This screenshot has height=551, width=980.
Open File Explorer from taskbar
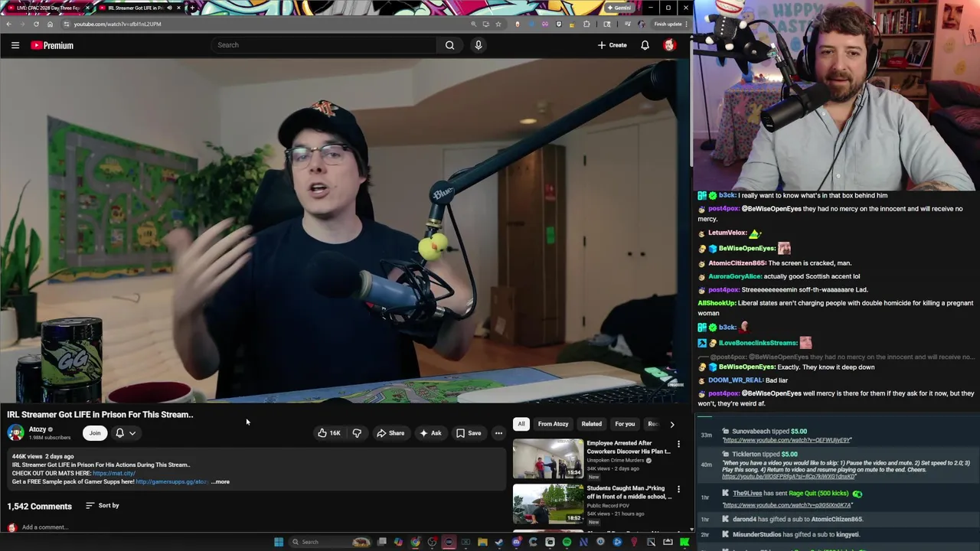pos(482,542)
